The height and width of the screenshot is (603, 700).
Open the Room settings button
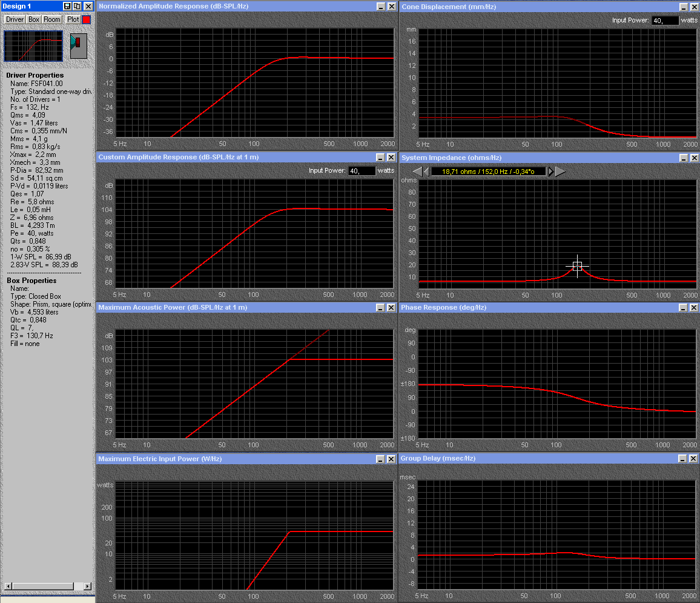tap(52, 19)
